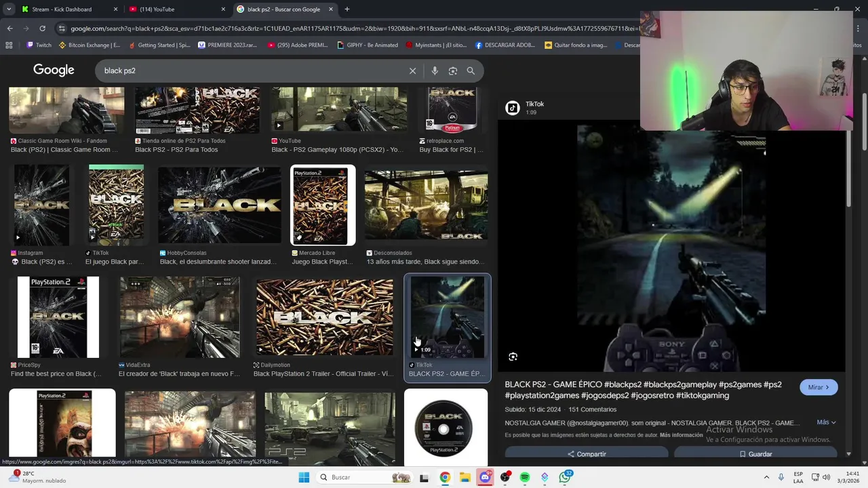The width and height of the screenshot is (868, 488).
Task: Open the BLACK PS2 - GAME ÉPICO title link
Action: click(643, 390)
